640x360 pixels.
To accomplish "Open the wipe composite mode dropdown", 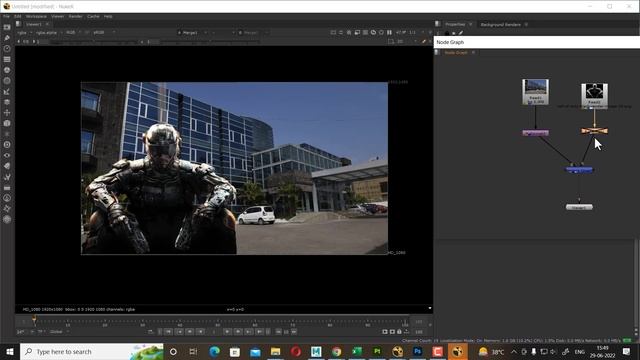I will [223, 32].
